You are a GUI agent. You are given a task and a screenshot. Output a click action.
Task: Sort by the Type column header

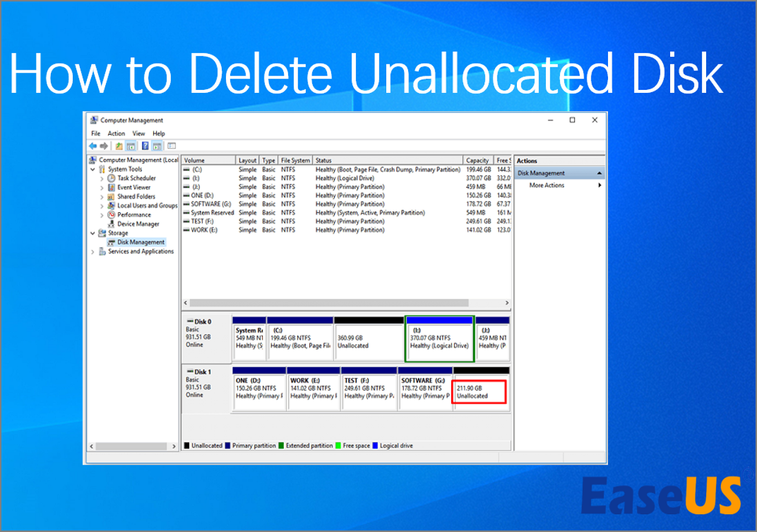point(269,160)
